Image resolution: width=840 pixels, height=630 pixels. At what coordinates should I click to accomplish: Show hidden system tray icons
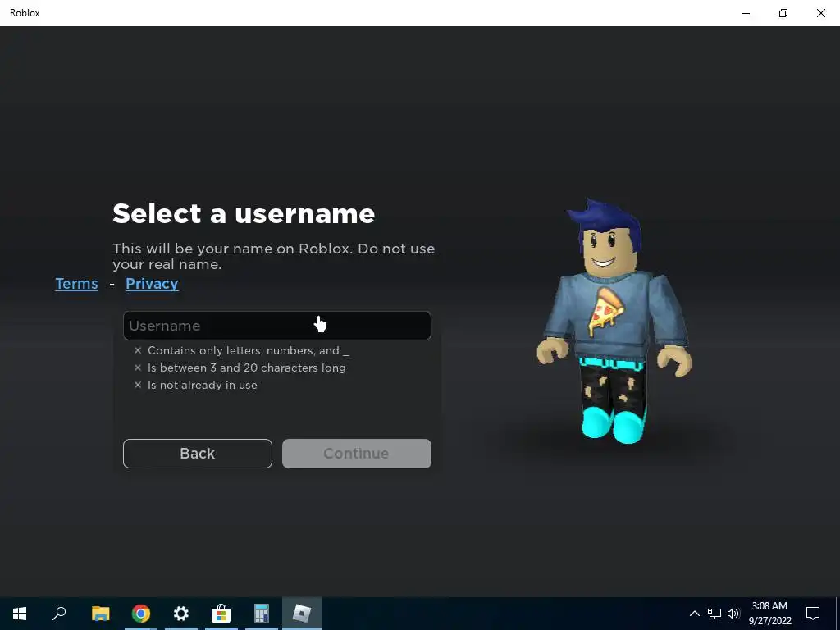tap(694, 614)
